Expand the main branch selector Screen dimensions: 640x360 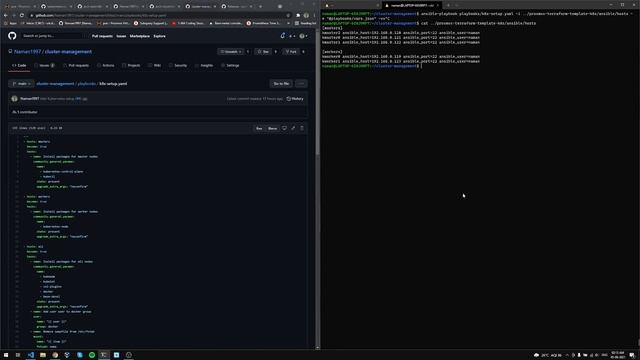(x=22, y=84)
